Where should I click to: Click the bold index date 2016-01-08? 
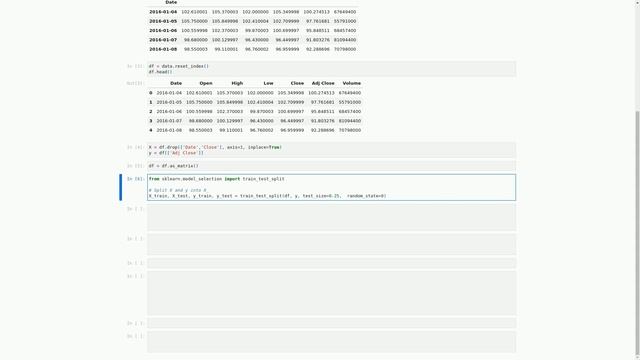[x=163, y=49]
